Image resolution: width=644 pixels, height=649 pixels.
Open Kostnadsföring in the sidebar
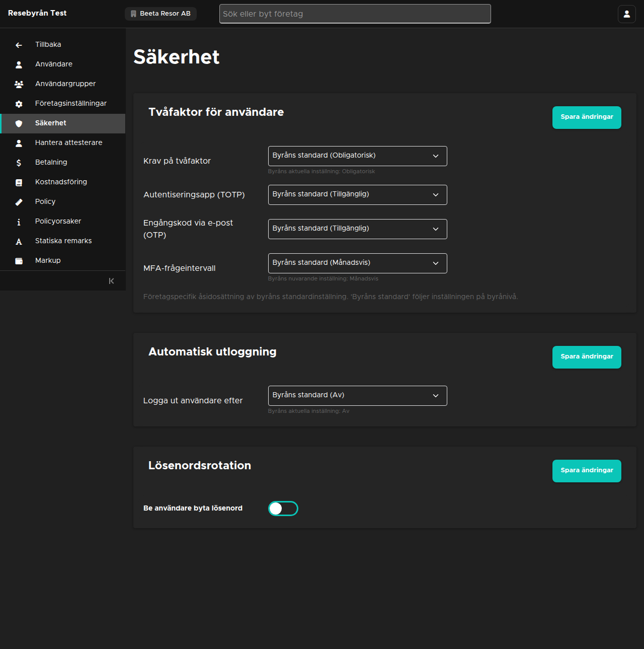tap(63, 182)
